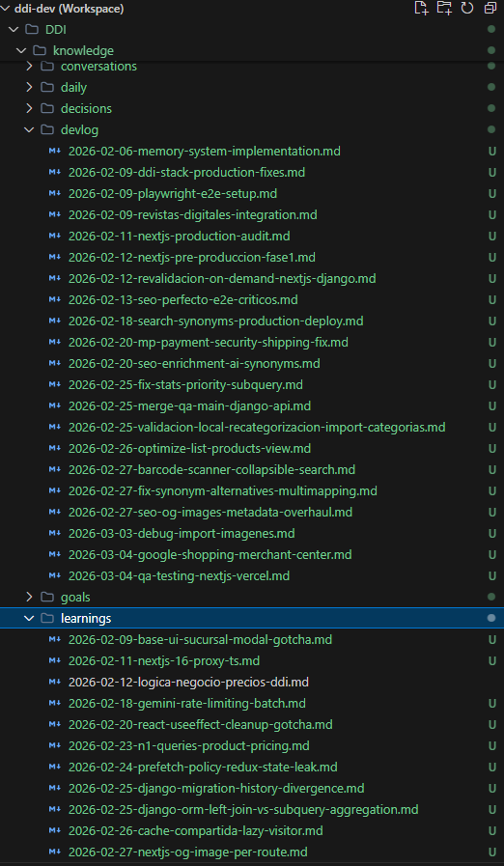
Task: Click markdown icon of ddi-stack-production-fixes.md
Action: tap(55, 172)
